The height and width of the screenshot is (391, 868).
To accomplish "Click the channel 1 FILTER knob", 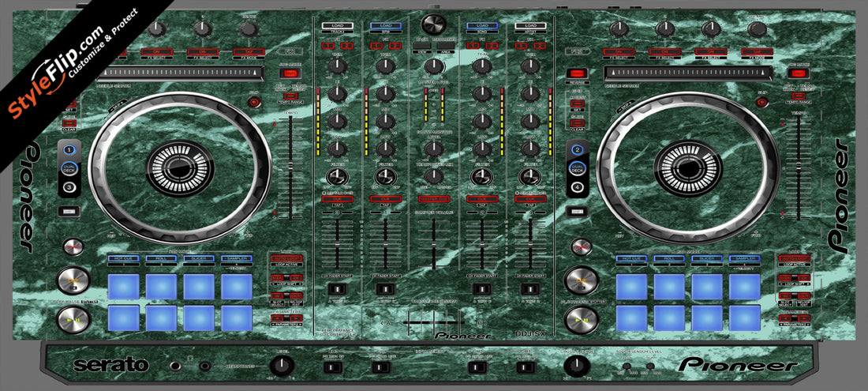I will point(385,177).
